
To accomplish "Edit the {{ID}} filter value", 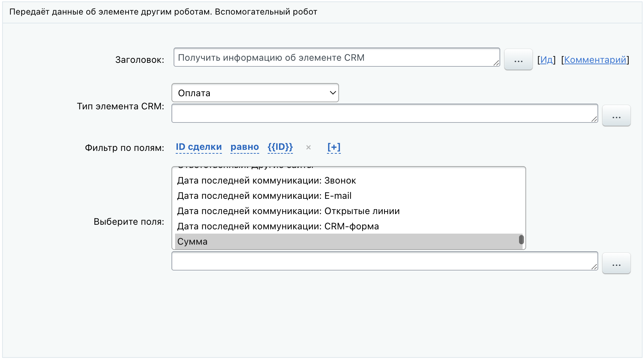I will pyautogui.click(x=280, y=147).
